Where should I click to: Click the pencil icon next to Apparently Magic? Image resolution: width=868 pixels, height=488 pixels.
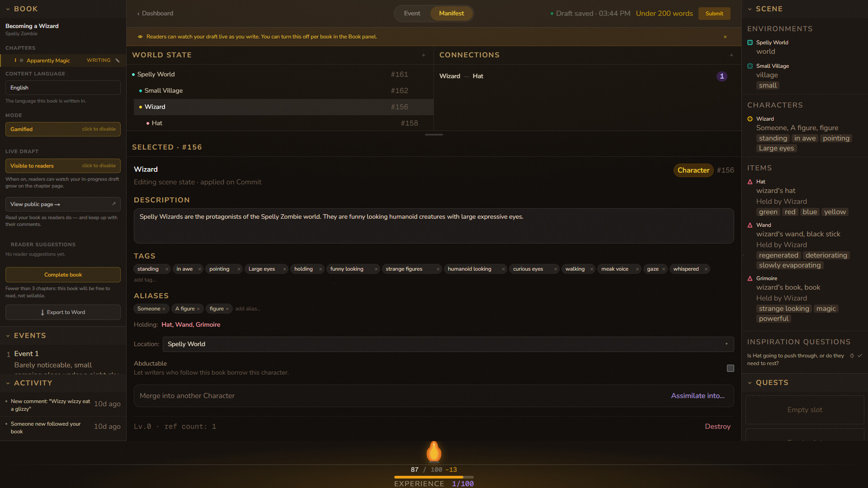(x=118, y=61)
